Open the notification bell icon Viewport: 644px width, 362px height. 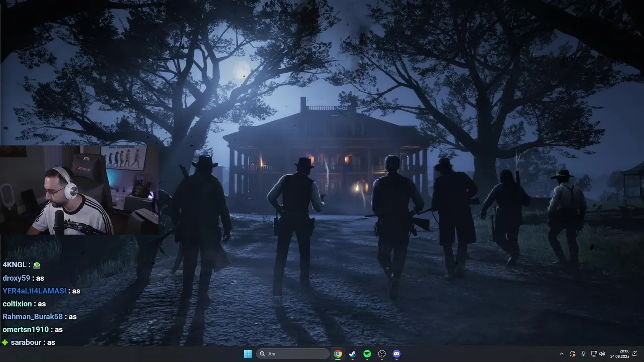click(635, 354)
